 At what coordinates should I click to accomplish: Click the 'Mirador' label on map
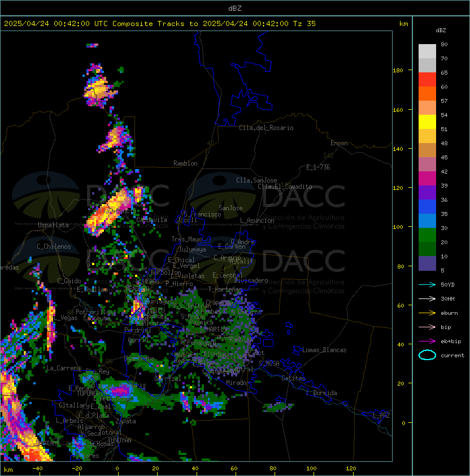coord(238,383)
